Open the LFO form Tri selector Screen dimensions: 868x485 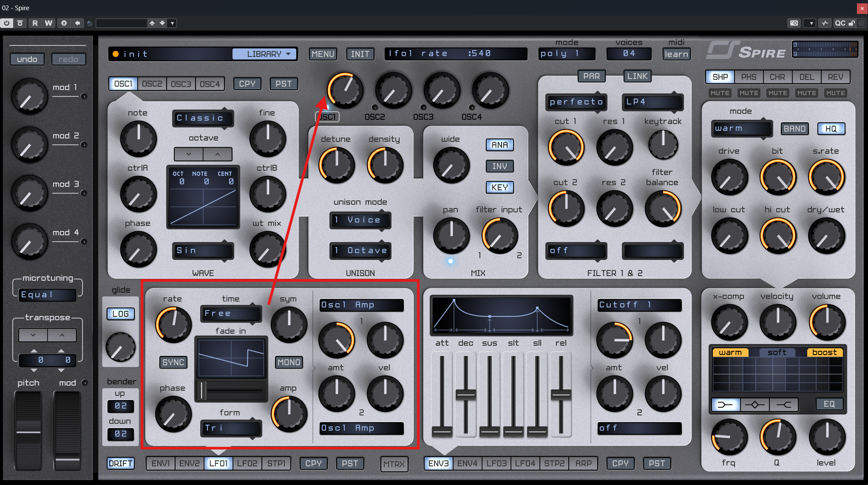click(230, 428)
